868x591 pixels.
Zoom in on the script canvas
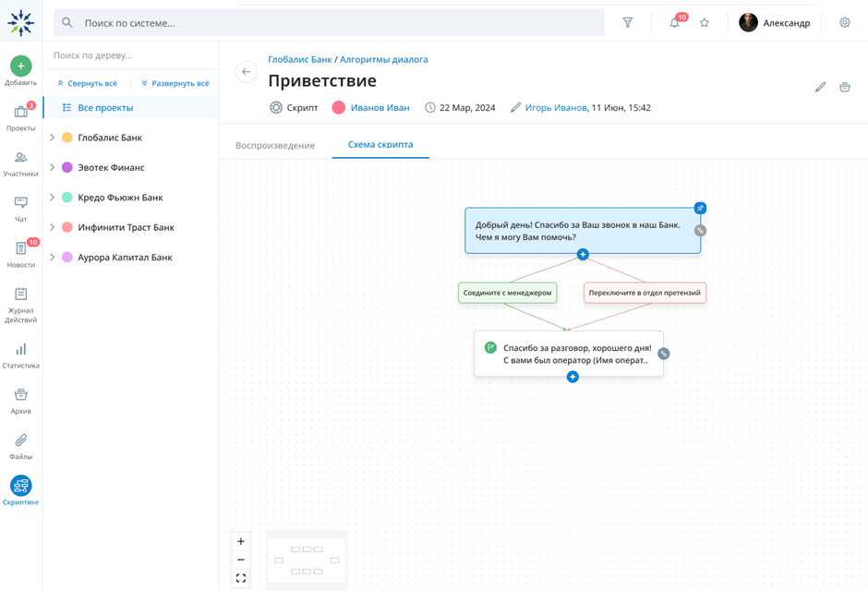(241, 541)
